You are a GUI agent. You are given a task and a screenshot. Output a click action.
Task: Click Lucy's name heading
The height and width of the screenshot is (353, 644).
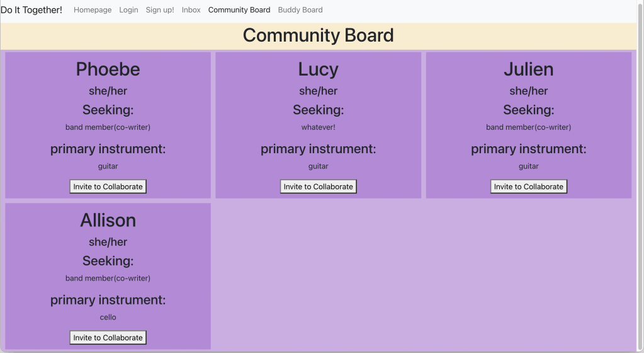click(x=318, y=69)
